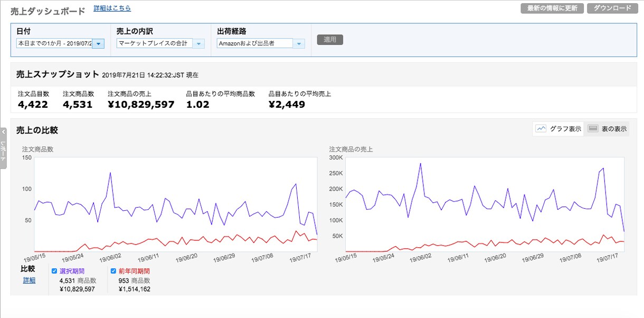Click the table icon beside 表の表示
Viewport: 644px width, 318px height.
pos(593,128)
